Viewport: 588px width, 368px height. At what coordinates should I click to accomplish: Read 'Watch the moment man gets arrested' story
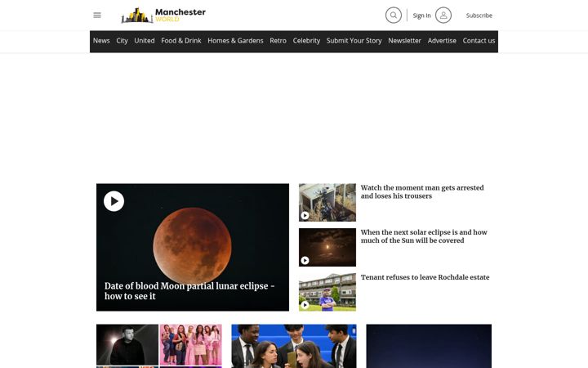pos(422,192)
